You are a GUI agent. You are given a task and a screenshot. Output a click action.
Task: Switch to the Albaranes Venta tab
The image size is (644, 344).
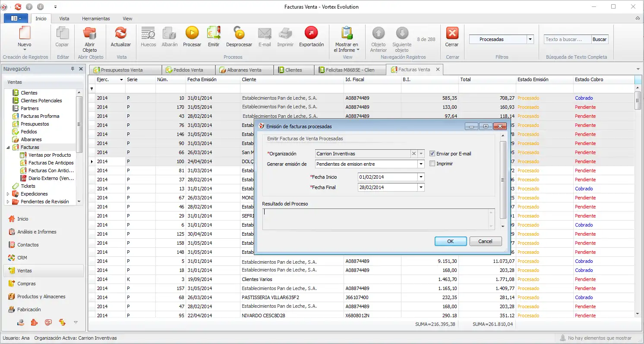coord(245,69)
